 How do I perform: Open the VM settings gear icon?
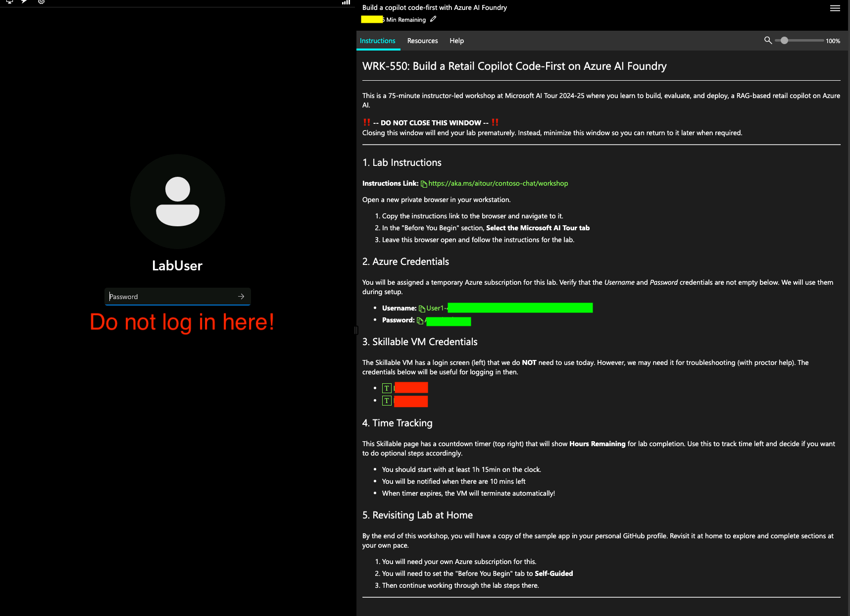point(42,2)
